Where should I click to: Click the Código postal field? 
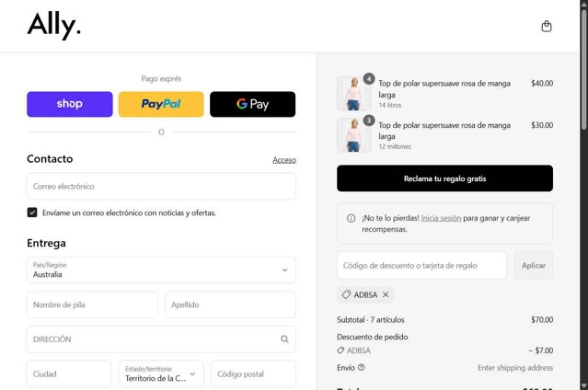pyautogui.click(x=253, y=373)
